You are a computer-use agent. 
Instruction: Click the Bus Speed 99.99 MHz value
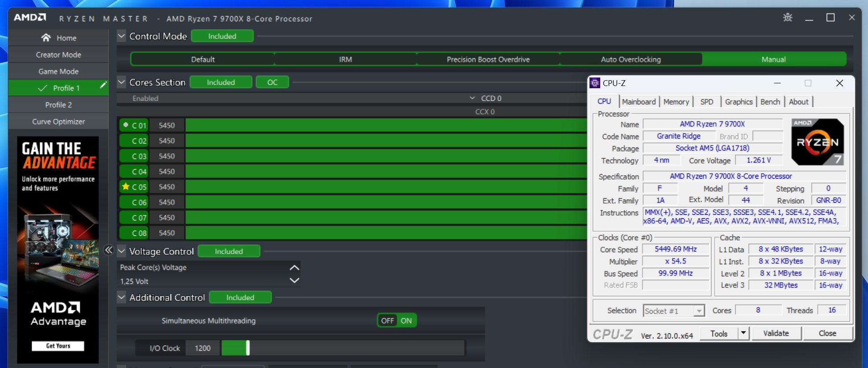pyautogui.click(x=676, y=273)
